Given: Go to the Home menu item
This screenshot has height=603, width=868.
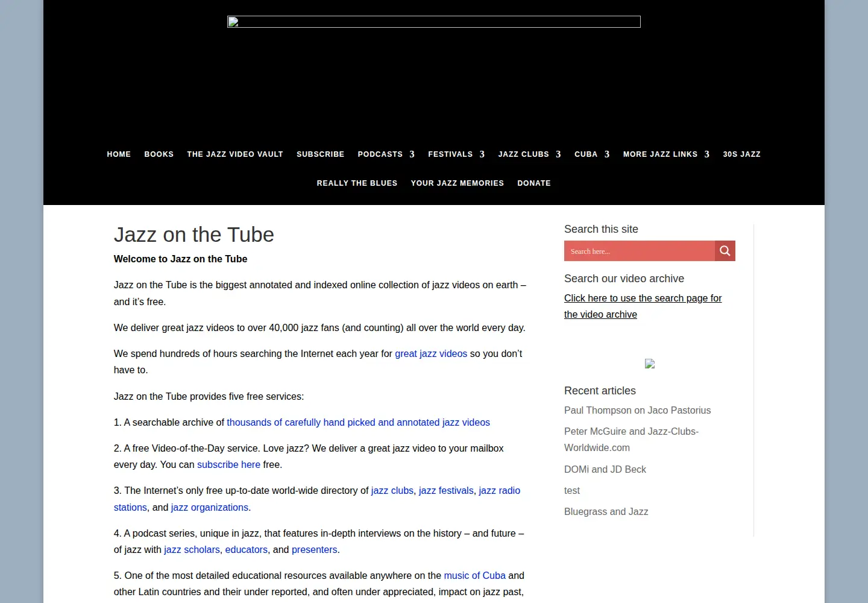Looking at the screenshot, I should (119, 154).
